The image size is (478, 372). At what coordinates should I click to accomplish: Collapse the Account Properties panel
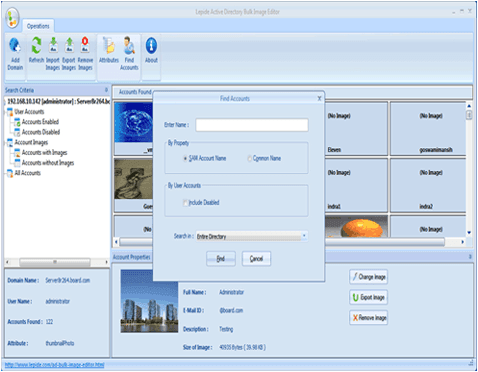coord(470,257)
